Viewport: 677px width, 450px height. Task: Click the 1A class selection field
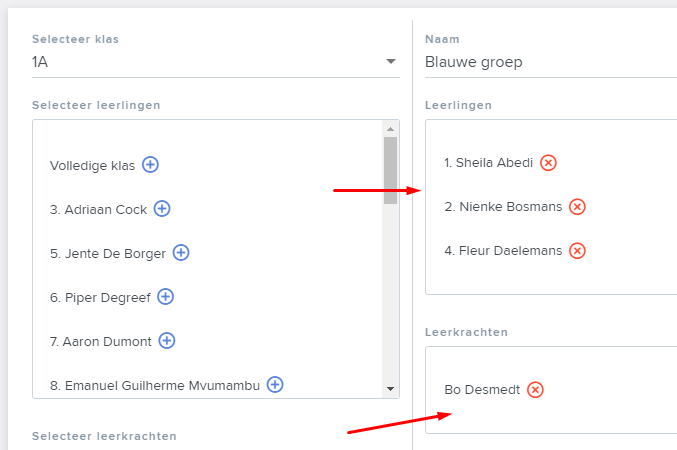[216, 62]
